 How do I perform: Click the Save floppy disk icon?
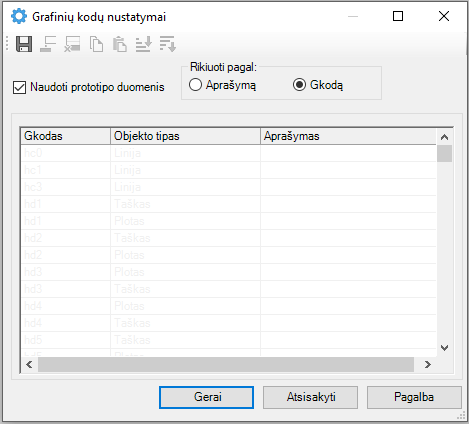[x=24, y=44]
